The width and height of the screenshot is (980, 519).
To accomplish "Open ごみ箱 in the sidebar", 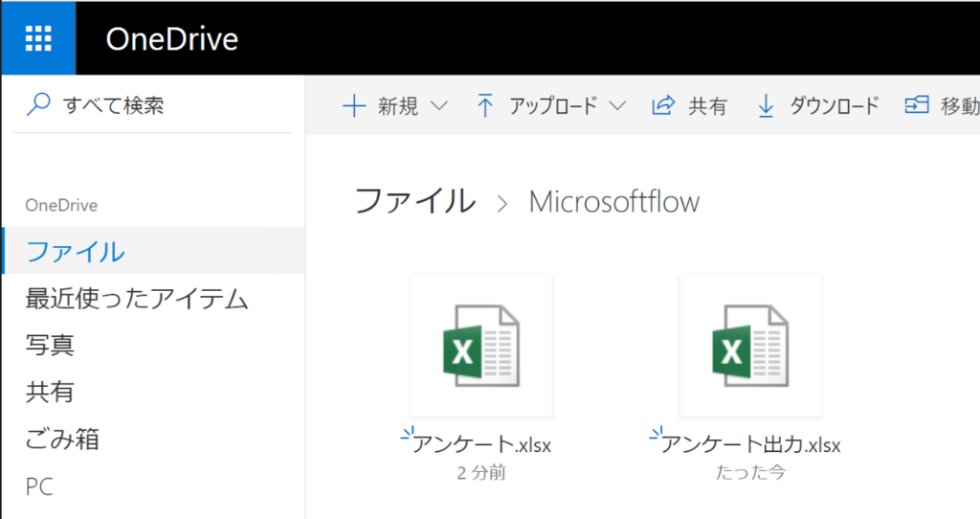I will pos(62,439).
